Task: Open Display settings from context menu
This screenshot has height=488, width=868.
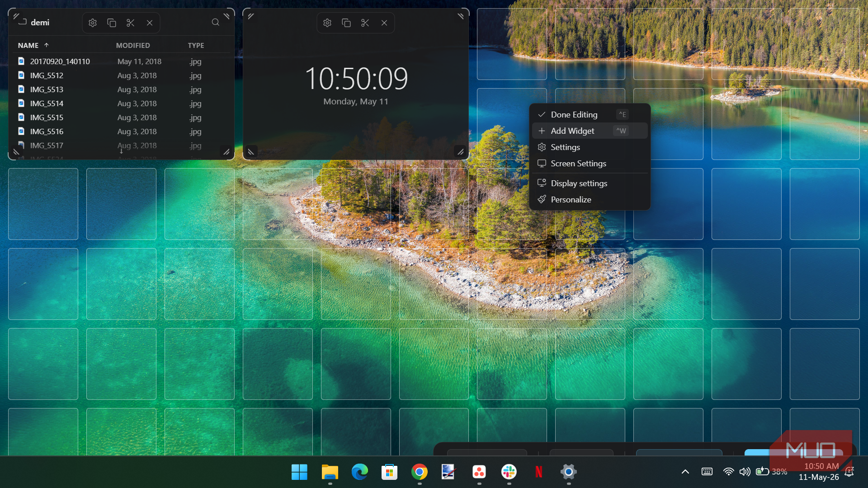Action: click(x=590, y=183)
